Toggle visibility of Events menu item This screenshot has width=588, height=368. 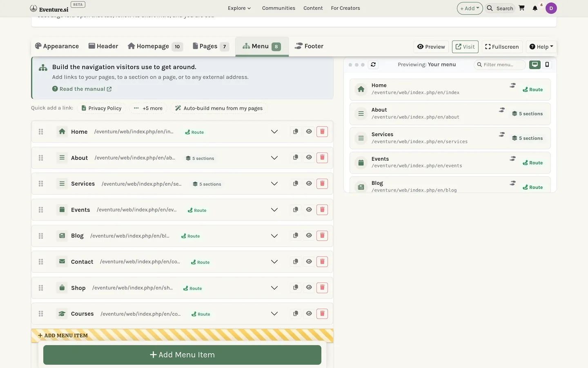click(x=309, y=210)
